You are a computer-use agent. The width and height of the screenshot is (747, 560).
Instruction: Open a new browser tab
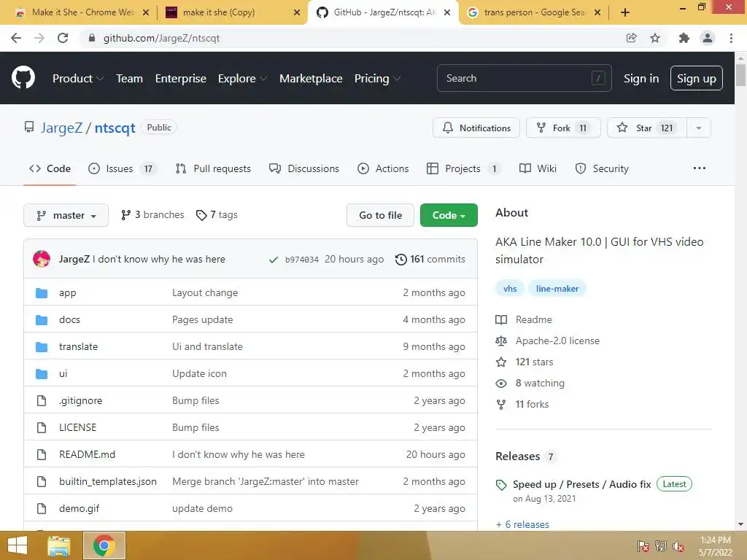coord(625,12)
